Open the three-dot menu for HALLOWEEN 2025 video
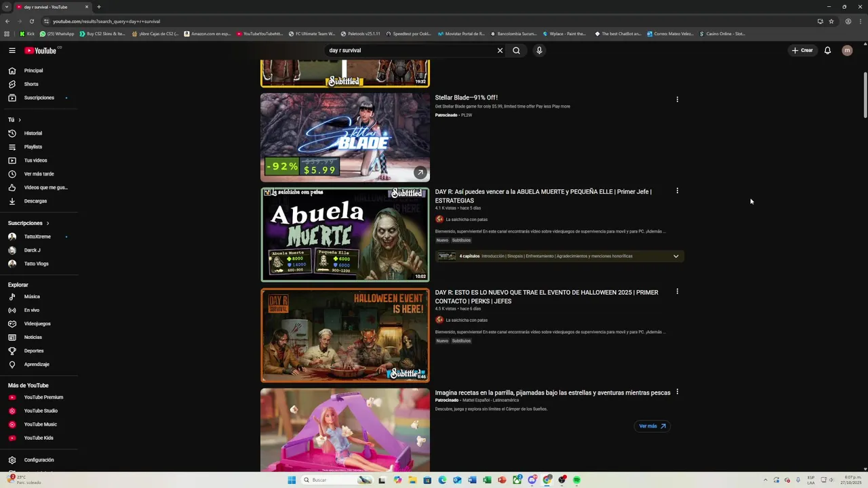Image resolution: width=868 pixels, height=488 pixels. (677, 291)
